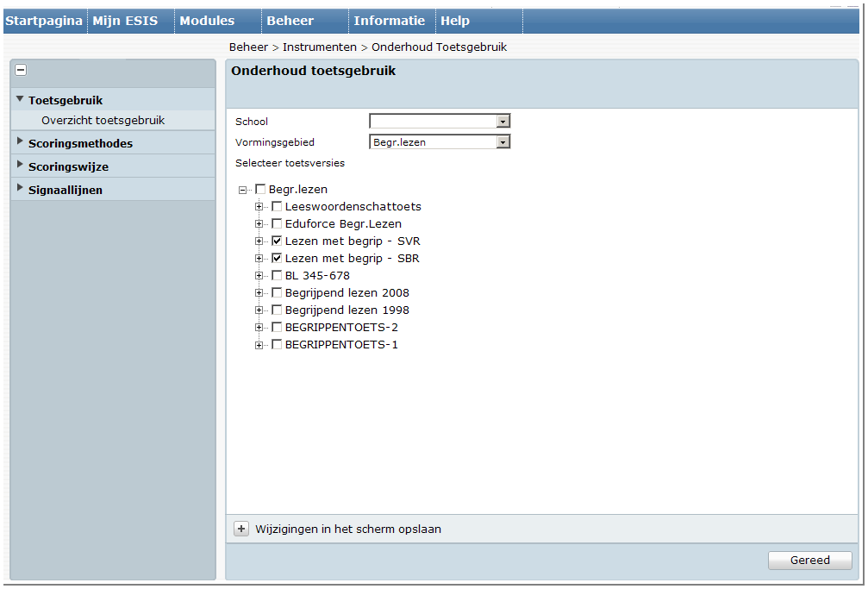The image size is (868, 589).
Task: Expand the BL 345-678 tree node
Action: click(x=259, y=275)
